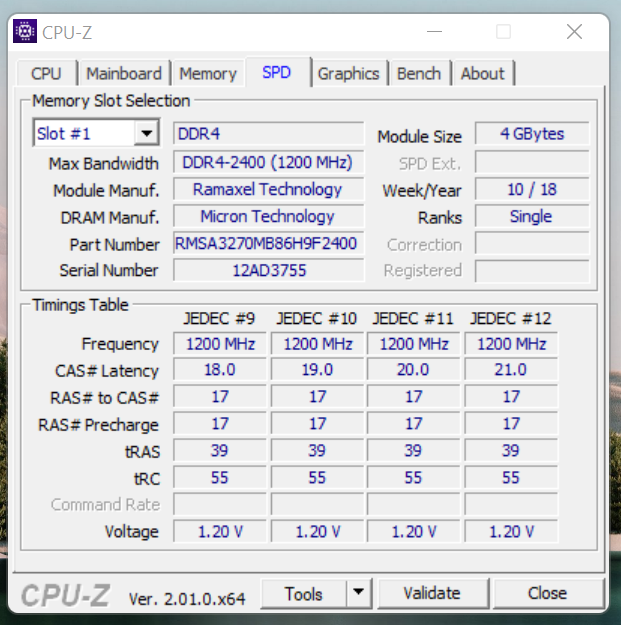Click the Max Bandwidth DDR4-2400 field
The width and height of the screenshot is (621, 625).
[267, 162]
